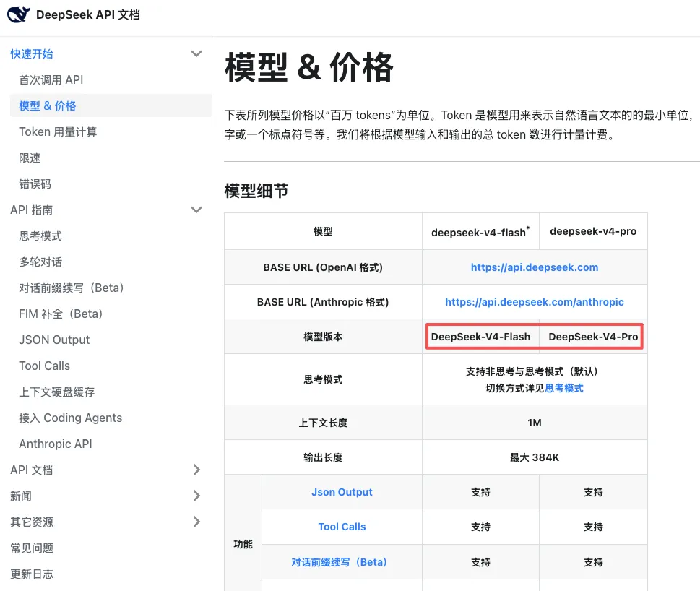Open DeepSeek API 文档 home title

[x=88, y=14]
